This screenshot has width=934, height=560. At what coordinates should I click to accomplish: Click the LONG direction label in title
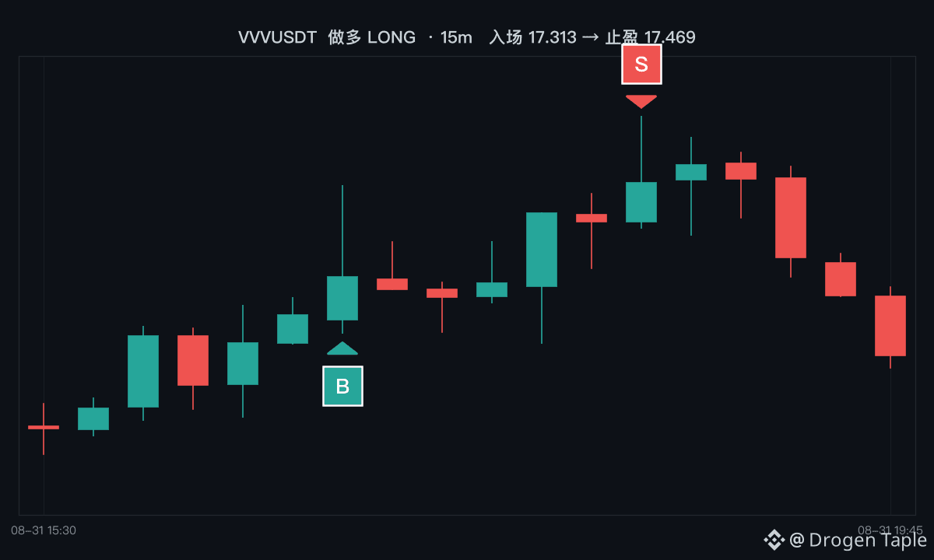coord(391,37)
